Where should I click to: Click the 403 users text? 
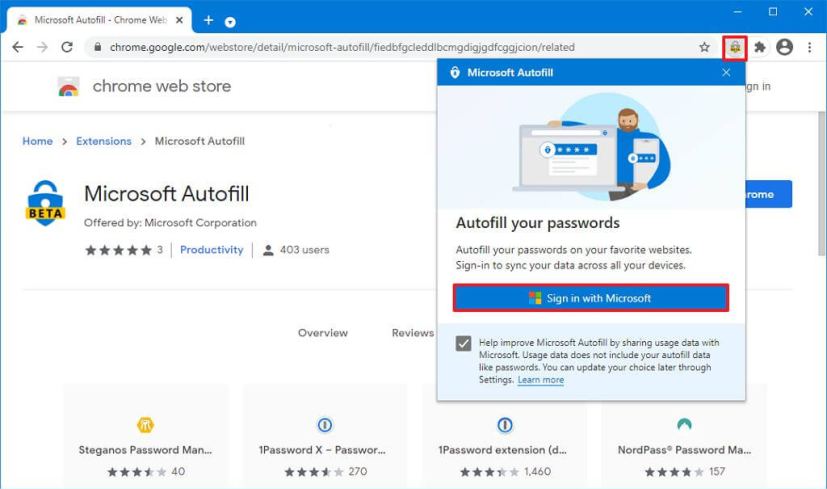pos(304,250)
